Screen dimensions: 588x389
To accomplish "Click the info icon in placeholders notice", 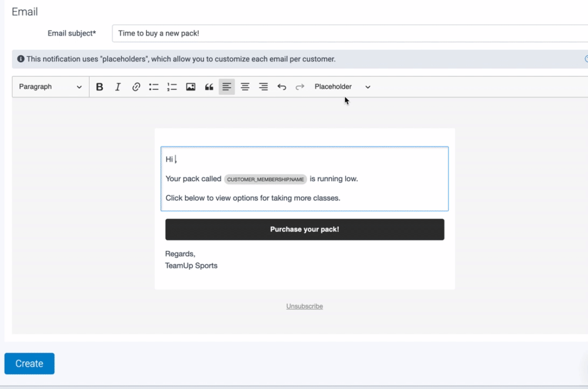I will point(21,59).
